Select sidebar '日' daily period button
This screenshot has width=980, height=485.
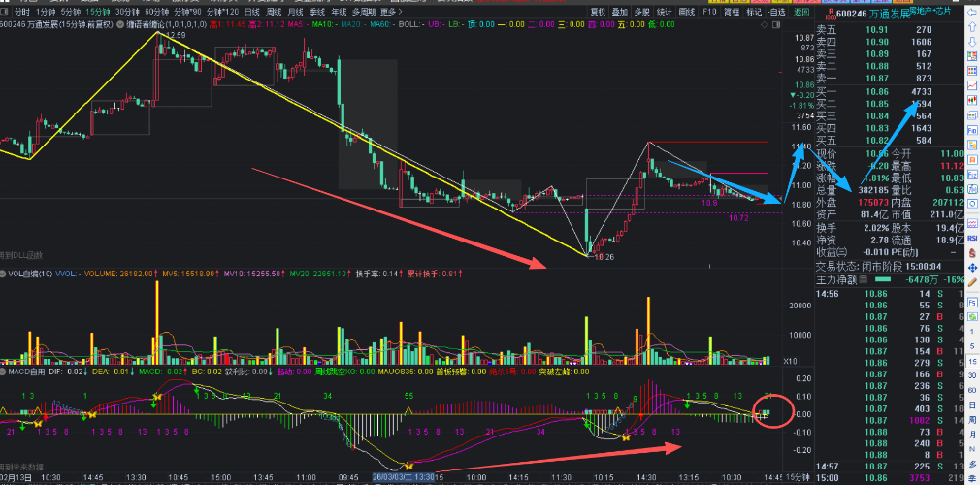(x=972, y=405)
